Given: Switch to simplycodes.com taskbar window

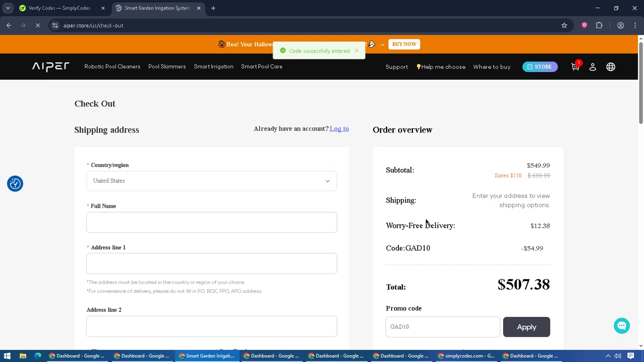Looking at the screenshot, I should click(466, 356).
